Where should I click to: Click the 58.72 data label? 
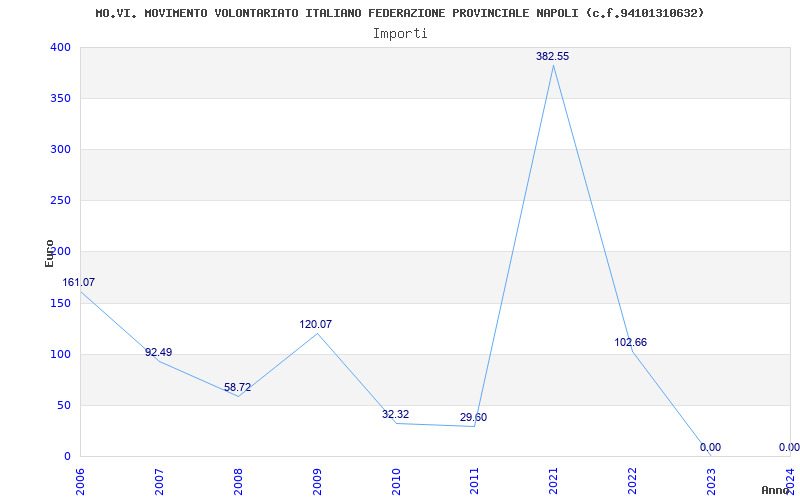(238, 387)
